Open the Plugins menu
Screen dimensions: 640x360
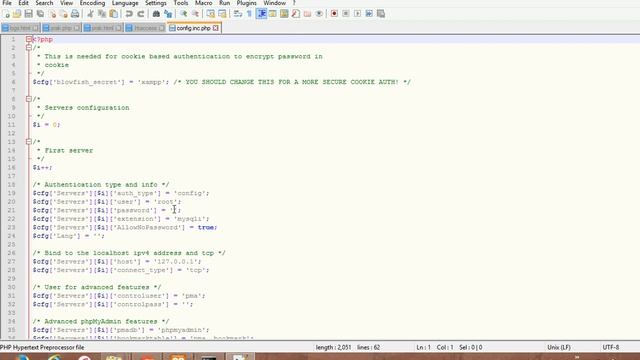pyautogui.click(x=247, y=3)
